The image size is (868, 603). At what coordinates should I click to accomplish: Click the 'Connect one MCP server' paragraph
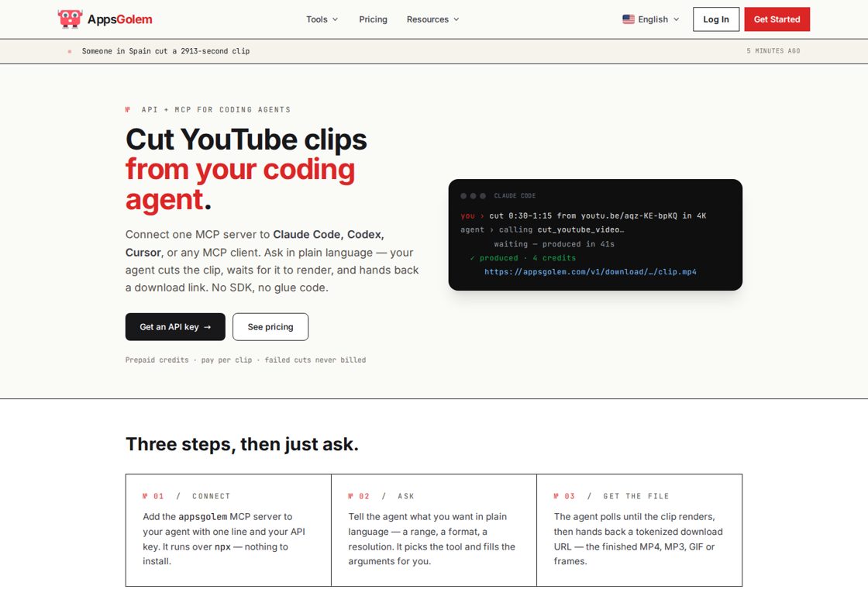pos(272,260)
